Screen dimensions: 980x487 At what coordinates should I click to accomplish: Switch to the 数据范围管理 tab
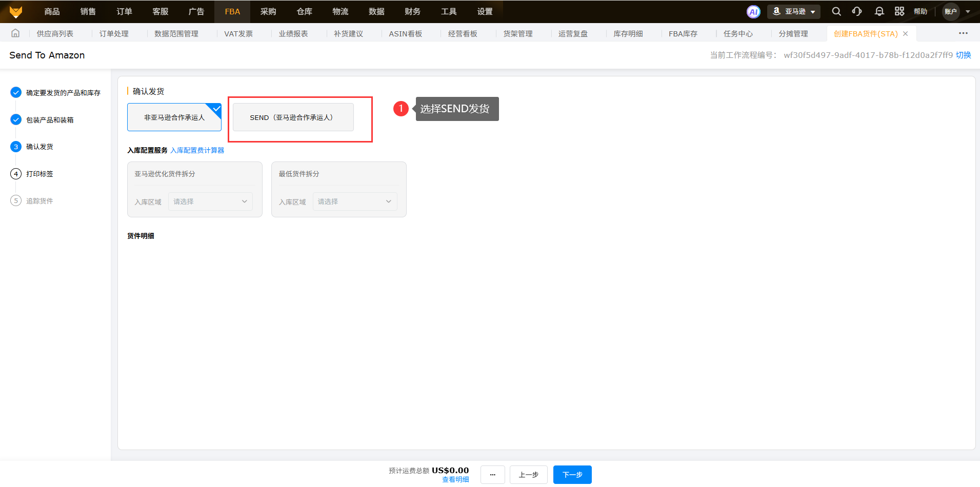coord(176,34)
